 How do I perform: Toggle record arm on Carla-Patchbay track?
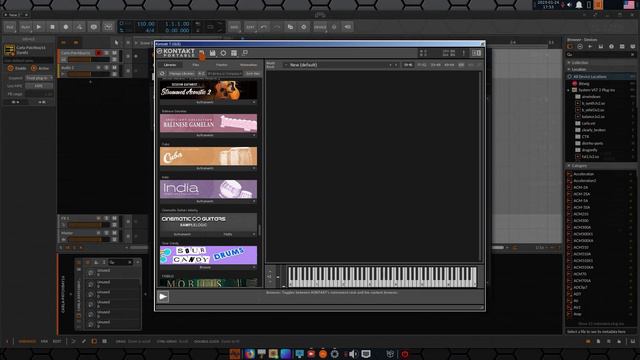tap(99, 53)
